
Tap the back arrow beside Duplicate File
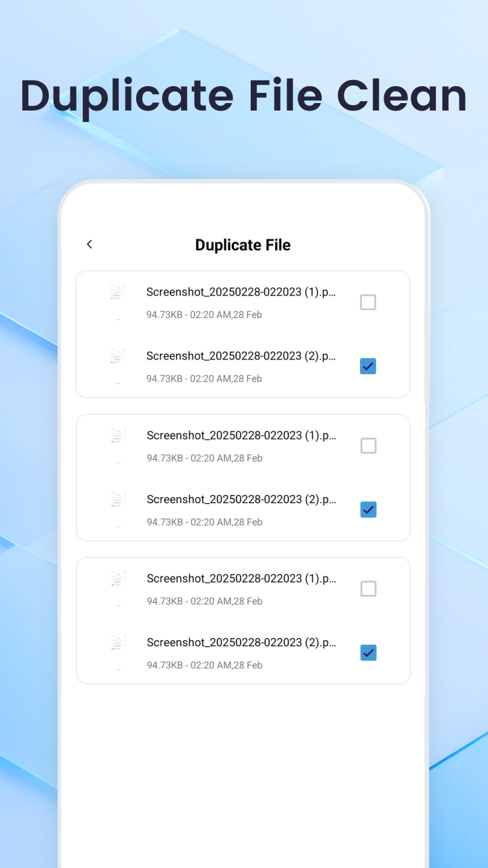(89, 245)
